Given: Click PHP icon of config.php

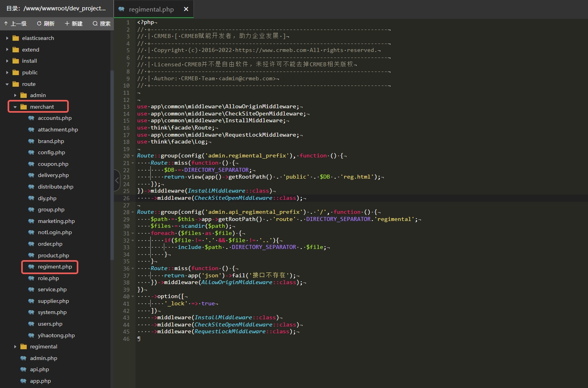Looking at the screenshot, I should tap(31, 152).
